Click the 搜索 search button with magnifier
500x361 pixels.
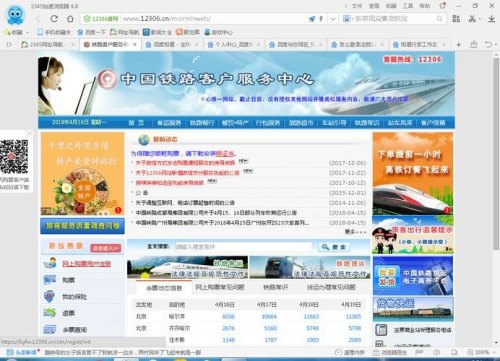(334, 247)
